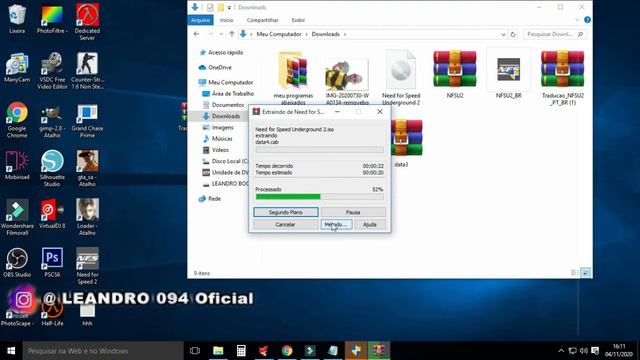Open PhotoFiltre desktop shortcut

pos(52,19)
